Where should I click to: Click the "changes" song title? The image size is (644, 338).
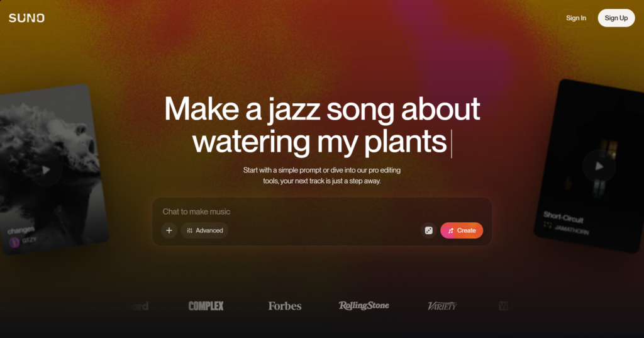(21, 230)
